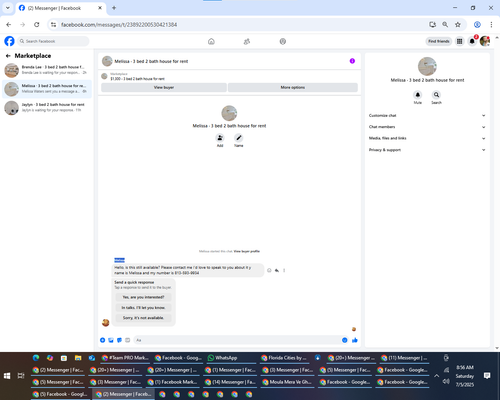The image size is (500, 400).
Task: Open the account profile picture menu
Action: click(485, 41)
